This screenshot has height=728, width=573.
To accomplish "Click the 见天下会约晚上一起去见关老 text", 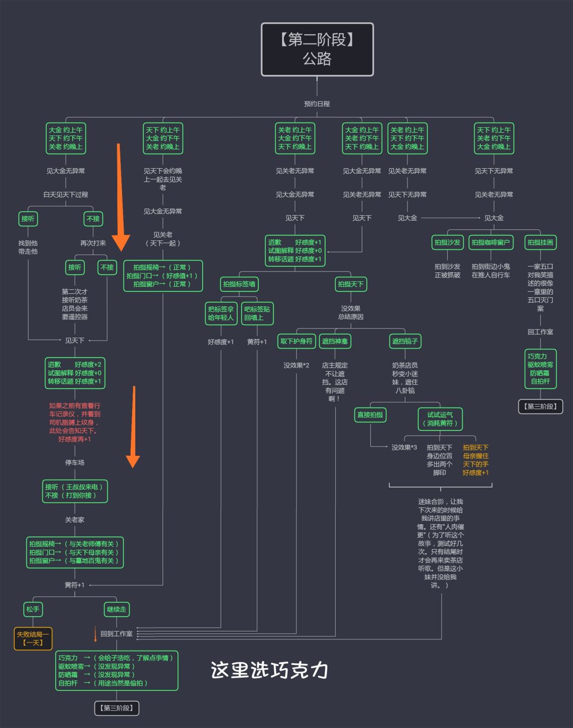I will tap(163, 179).
